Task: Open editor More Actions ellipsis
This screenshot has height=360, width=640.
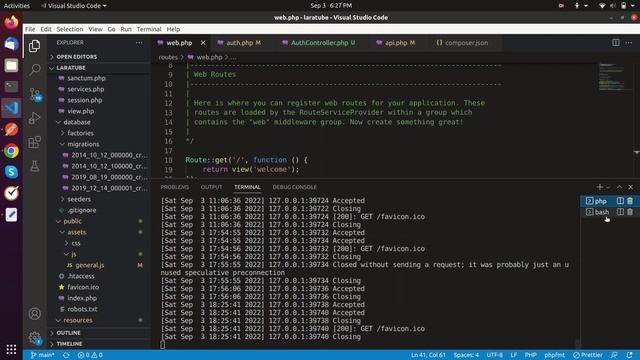Action: [629, 42]
